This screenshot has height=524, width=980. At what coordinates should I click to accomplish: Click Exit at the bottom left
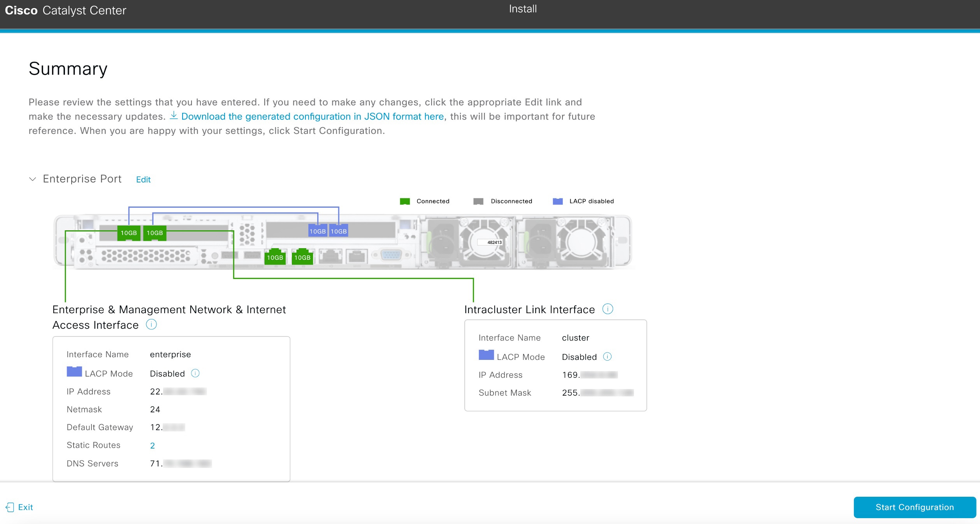coord(26,507)
